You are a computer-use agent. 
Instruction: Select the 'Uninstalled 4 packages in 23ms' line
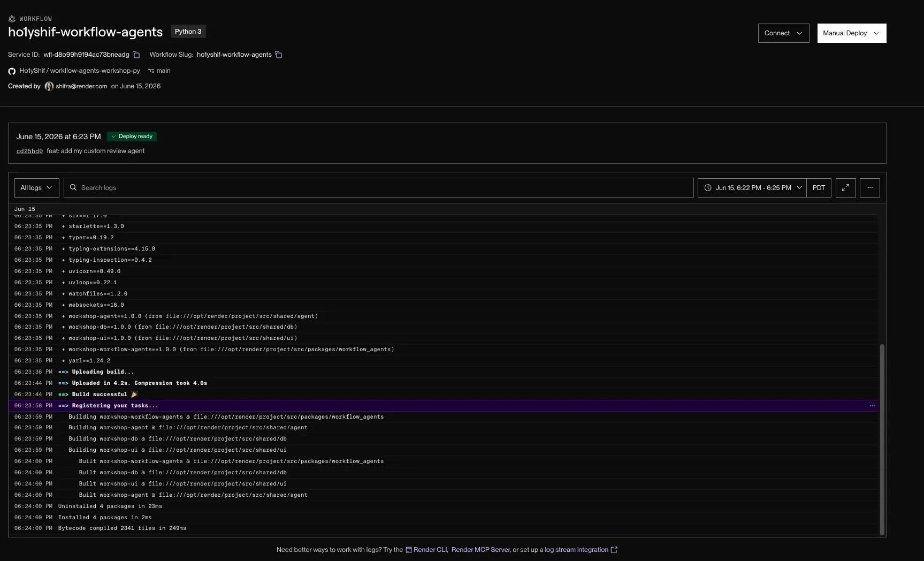(x=443, y=506)
